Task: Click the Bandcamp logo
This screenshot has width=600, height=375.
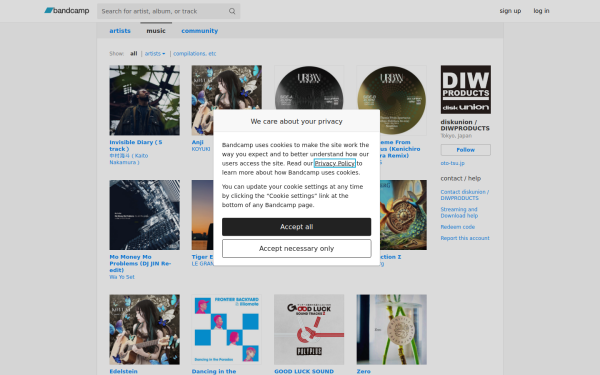Action: point(67,11)
